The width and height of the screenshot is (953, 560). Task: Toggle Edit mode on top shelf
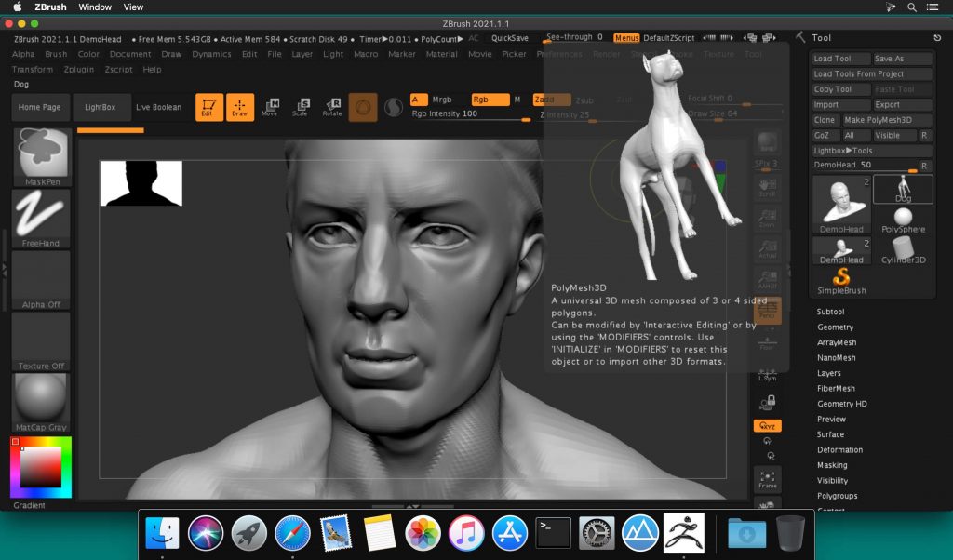coord(209,107)
